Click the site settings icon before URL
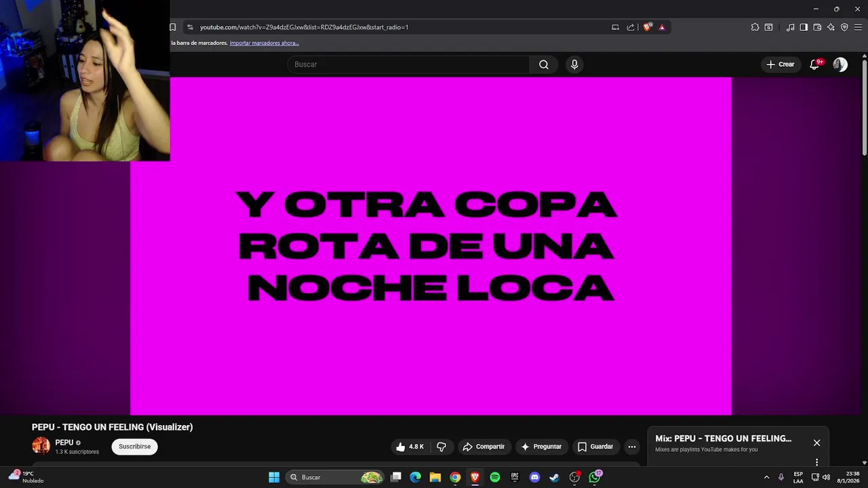This screenshot has width=868, height=488. [190, 27]
